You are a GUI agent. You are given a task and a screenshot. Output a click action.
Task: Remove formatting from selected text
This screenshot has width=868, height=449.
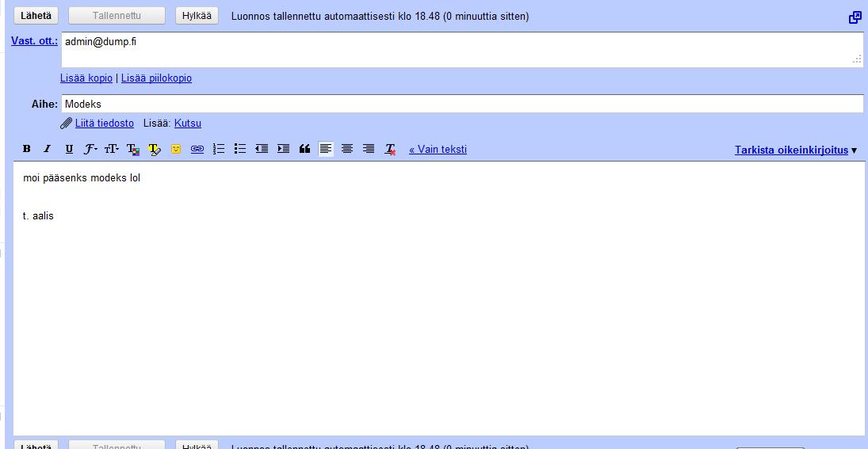coord(390,149)
